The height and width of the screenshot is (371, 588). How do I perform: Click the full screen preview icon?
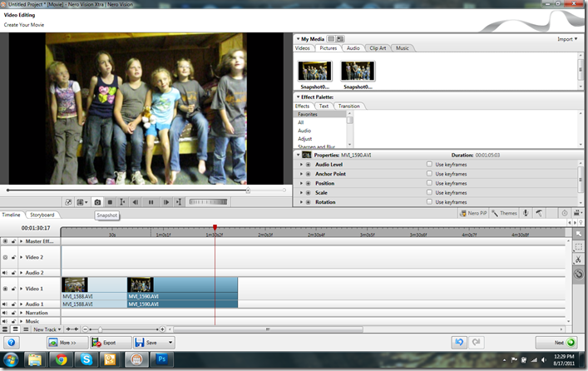[68, 202]
